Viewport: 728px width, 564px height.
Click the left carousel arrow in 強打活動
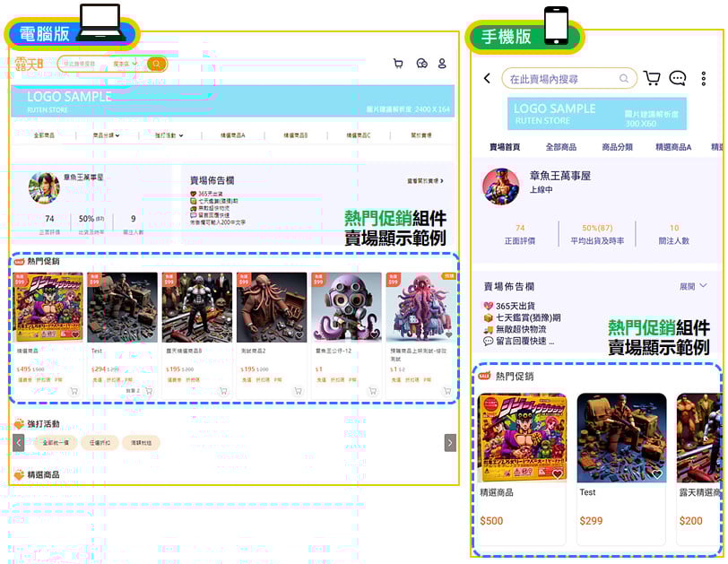tap(18, 442)
